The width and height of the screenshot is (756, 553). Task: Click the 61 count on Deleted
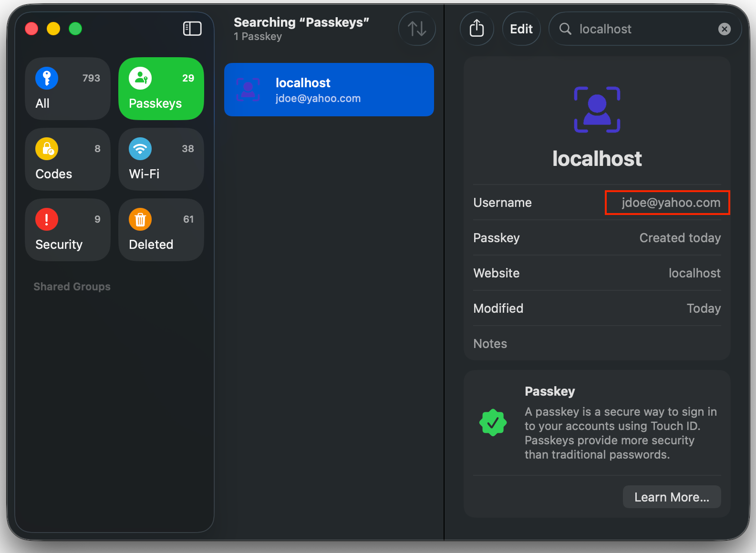(188, 219)
